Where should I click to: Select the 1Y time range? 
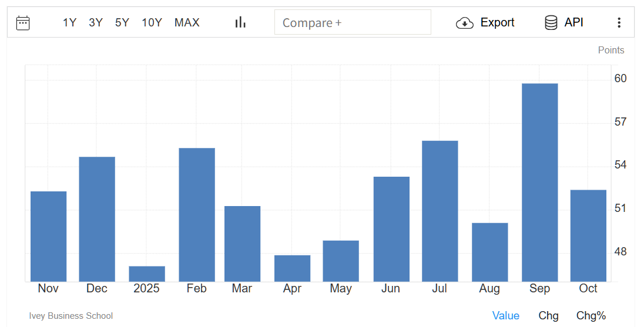tap(69, 23)
